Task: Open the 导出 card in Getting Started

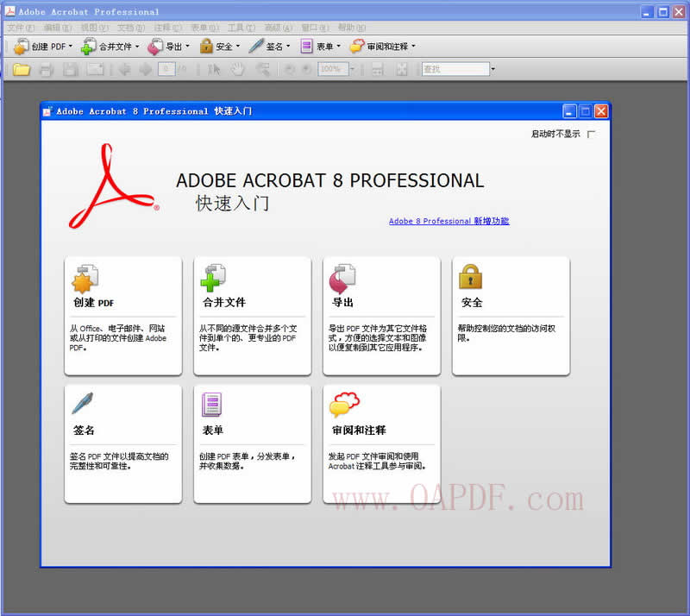Action: (x=381, y=316)
